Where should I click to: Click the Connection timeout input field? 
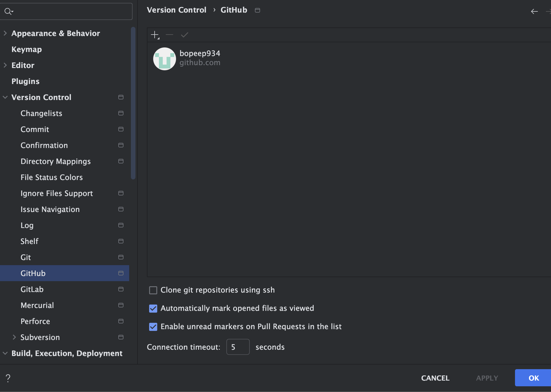[238, 347]
